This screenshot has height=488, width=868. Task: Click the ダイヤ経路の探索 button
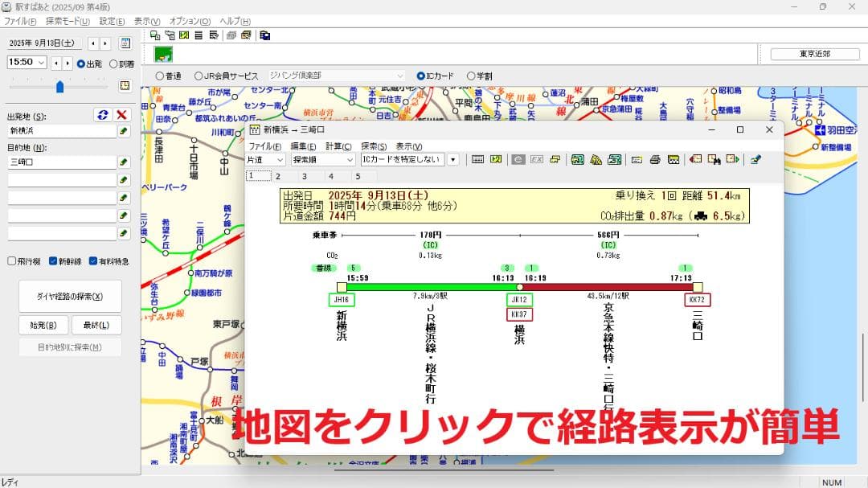click(70, 296)
